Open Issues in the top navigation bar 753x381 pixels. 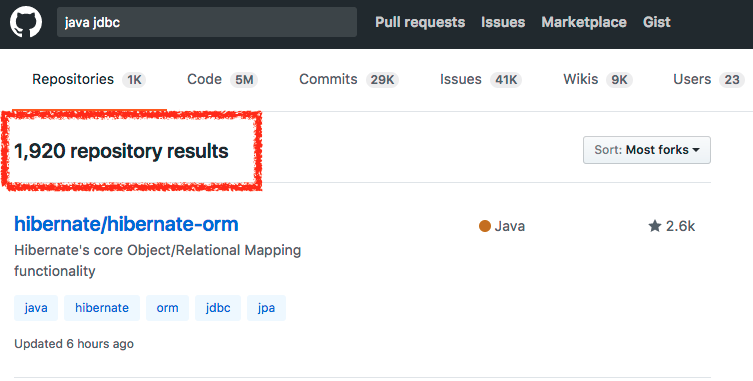[503, 22]
